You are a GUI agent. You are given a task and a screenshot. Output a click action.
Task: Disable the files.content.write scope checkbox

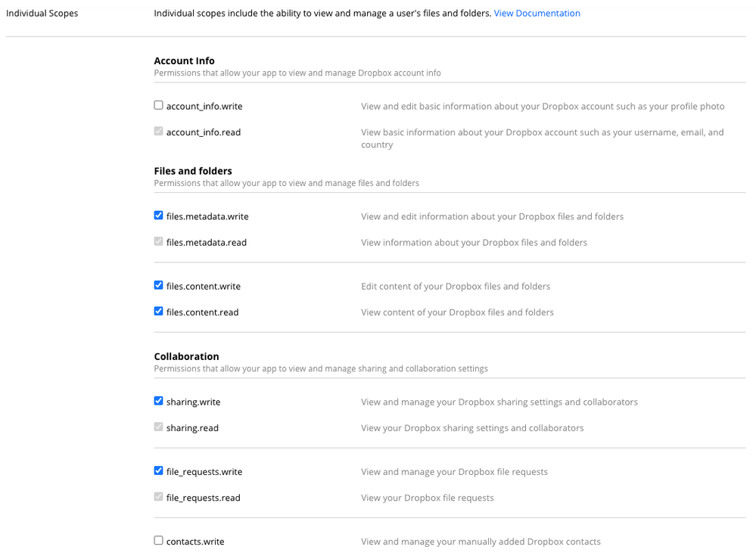pos(158,286)
